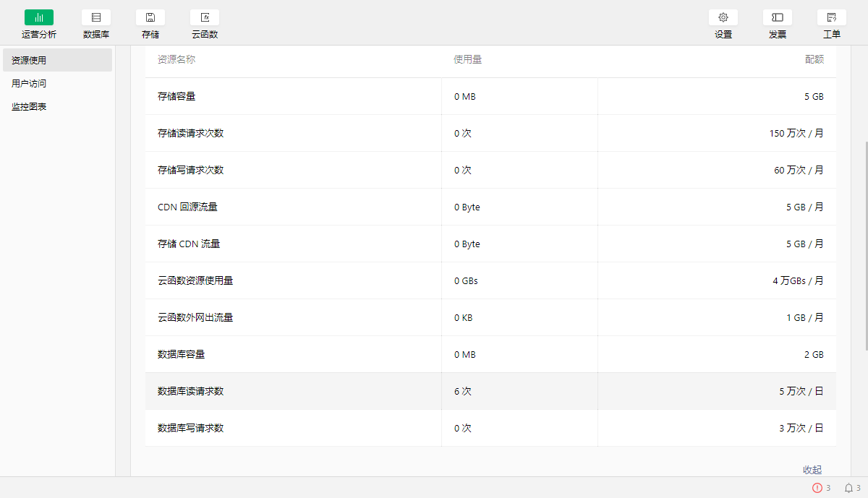Click the notification bell icon in status bar
The width and height of the screenshot is (868, 498).
[848, 488]
